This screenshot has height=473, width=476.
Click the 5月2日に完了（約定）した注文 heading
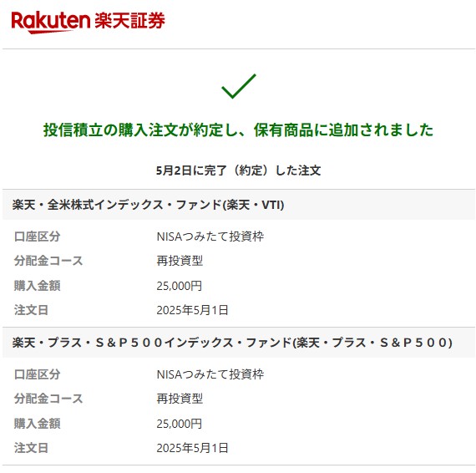238,170
